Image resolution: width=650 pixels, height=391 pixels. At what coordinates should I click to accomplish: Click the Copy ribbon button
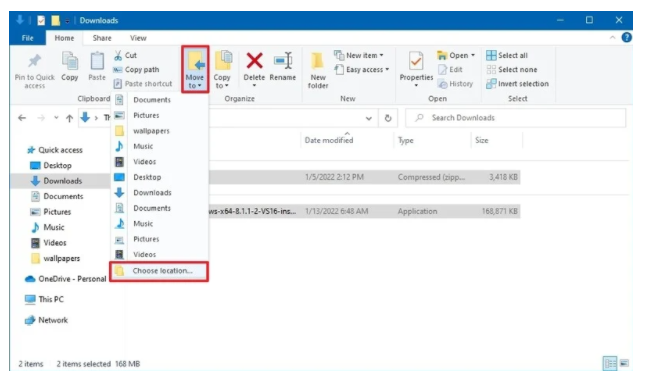coord(70,67)
